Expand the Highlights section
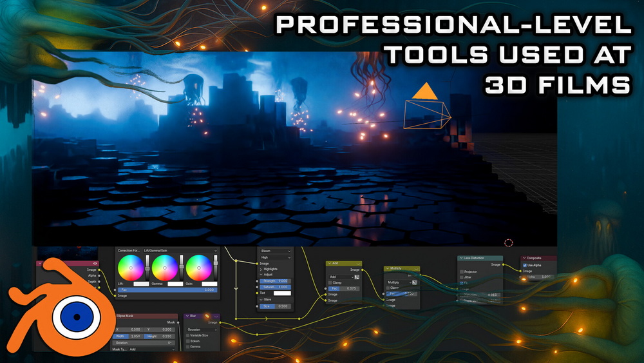This screenshot has width=644, height=363. 261,270
